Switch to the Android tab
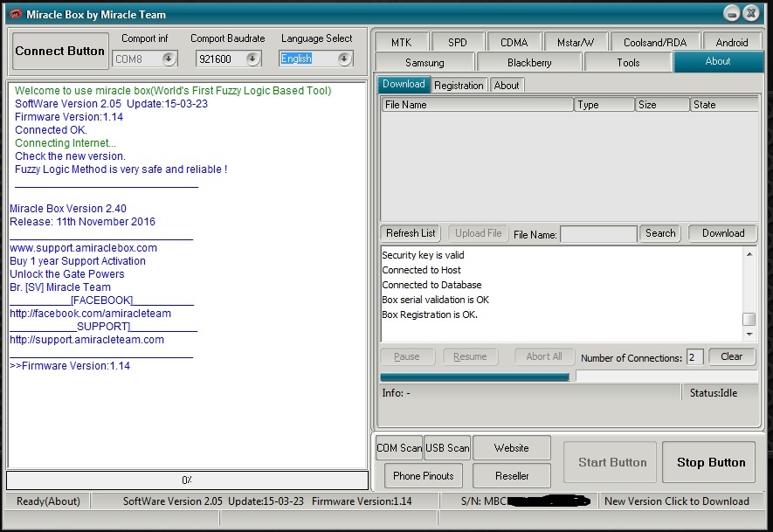 point(732,43)
